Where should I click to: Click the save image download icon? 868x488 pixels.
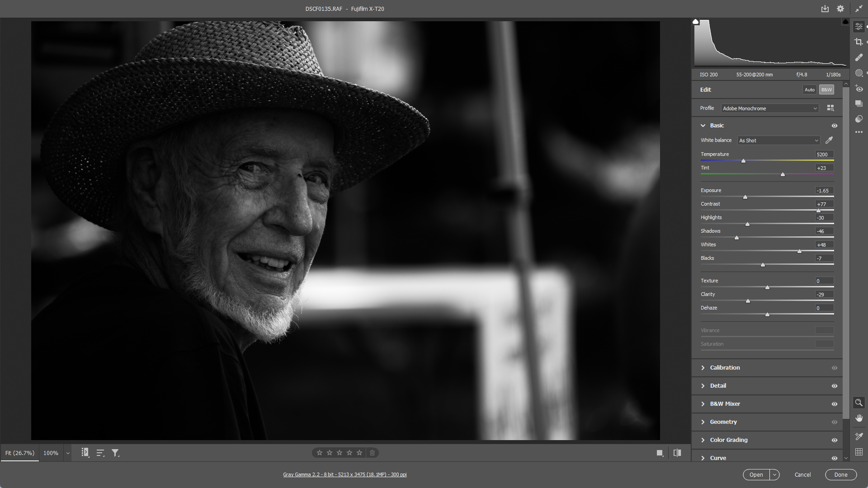(x=825, y=9)
